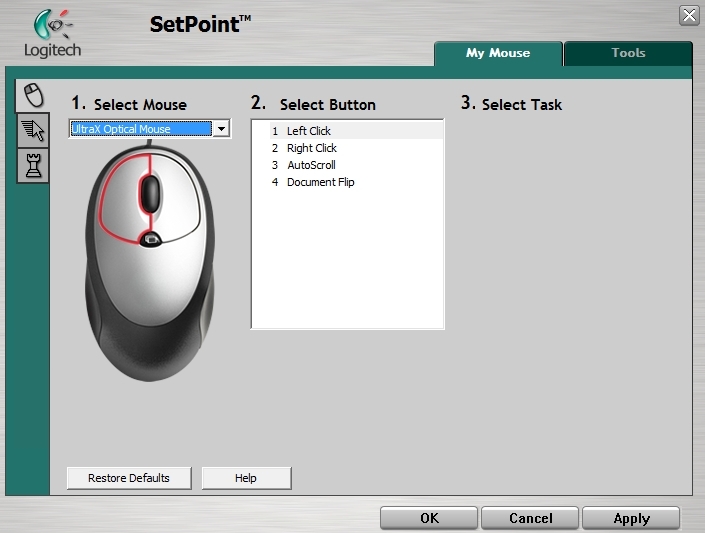Apply the current mouse settings

point(631,518)
